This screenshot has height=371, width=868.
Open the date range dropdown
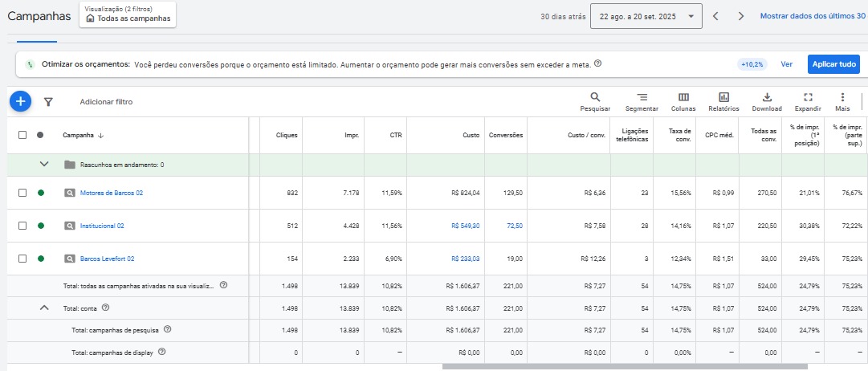click(646, 16)
